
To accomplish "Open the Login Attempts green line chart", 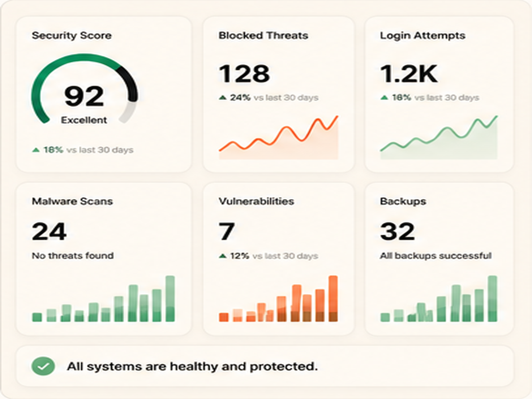I will click(439, 137).
